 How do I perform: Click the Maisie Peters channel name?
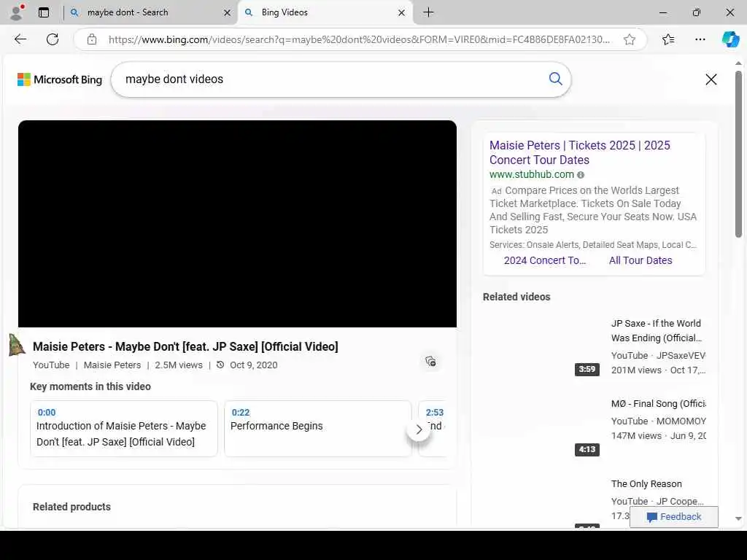(112, 365)
